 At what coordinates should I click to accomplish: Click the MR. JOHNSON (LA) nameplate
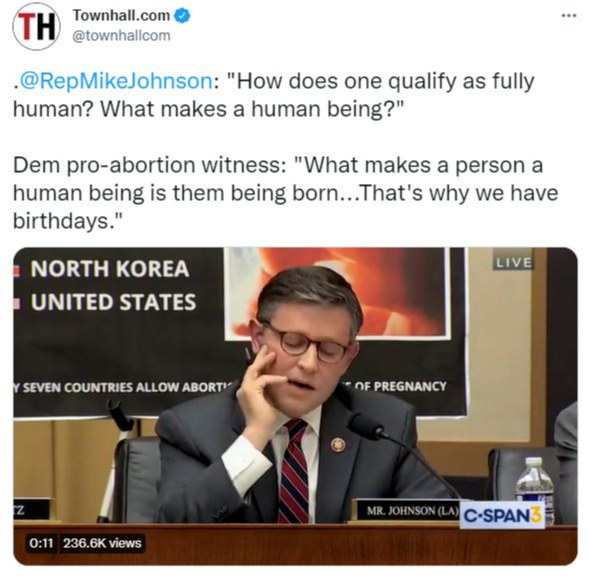point(412,510)
